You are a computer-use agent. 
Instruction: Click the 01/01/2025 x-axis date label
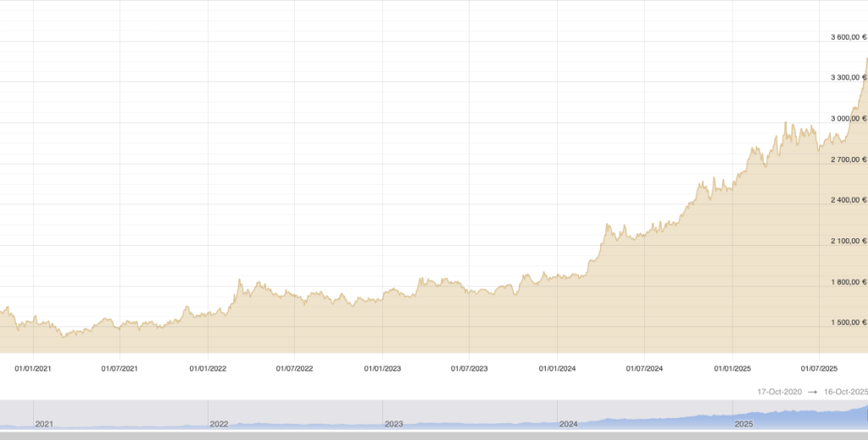tap(732, 369)
